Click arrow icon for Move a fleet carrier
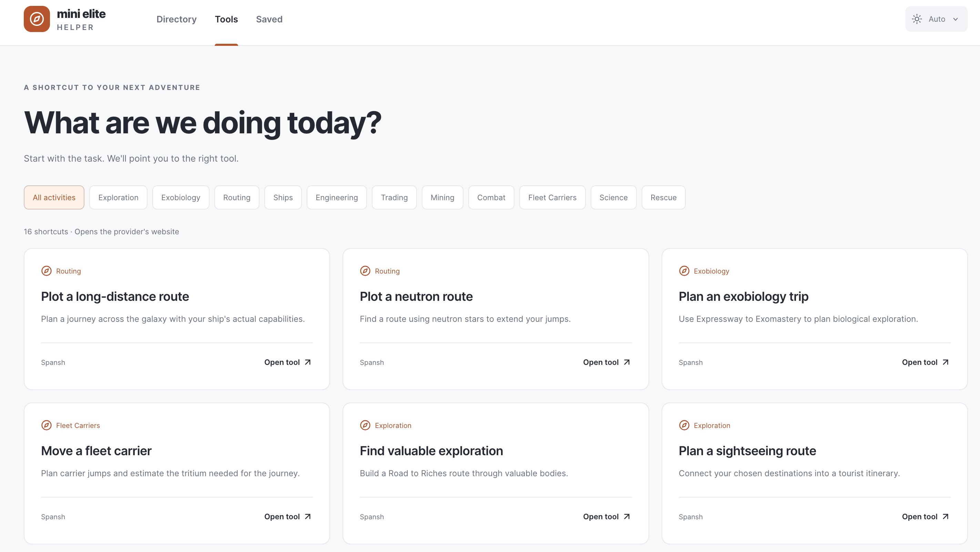 pos(308,517)
